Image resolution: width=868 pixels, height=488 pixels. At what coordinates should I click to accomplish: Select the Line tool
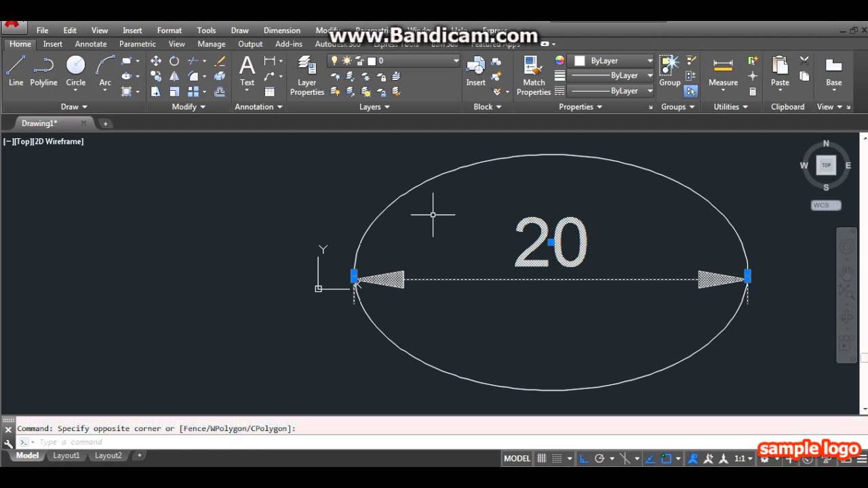tap(16, 71)
